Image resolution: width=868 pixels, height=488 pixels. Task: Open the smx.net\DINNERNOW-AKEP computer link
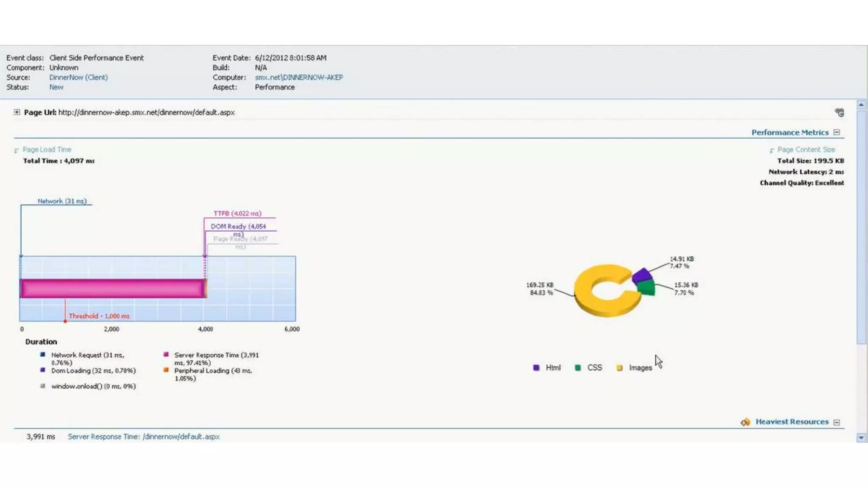click(x=299, y=78)
